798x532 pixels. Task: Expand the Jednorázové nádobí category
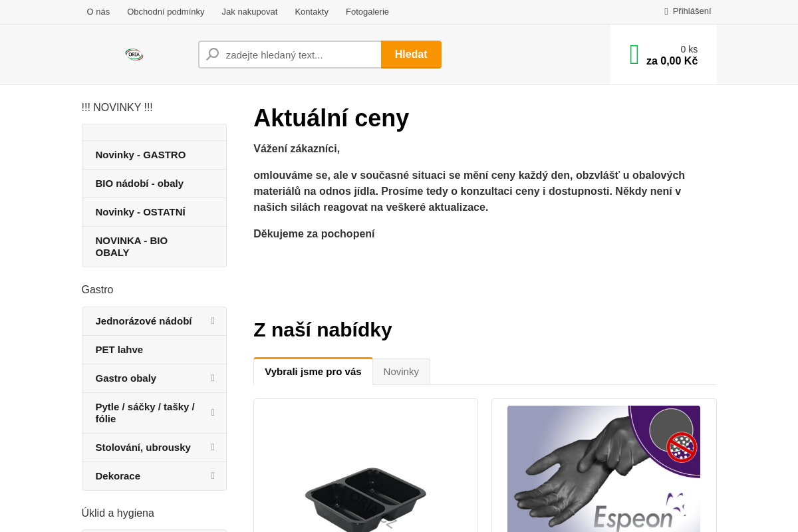point(213,321)
